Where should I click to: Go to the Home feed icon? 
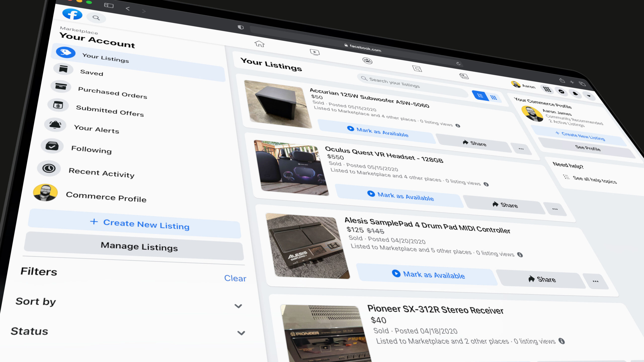[x=259, y=44]
